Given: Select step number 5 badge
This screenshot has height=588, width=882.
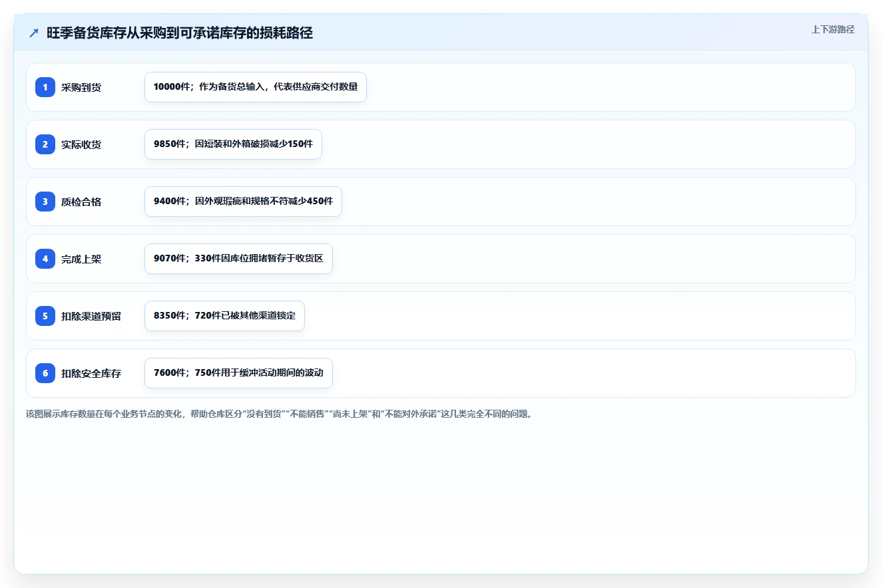Looking at the screenshot, I should tap(45, 316).
